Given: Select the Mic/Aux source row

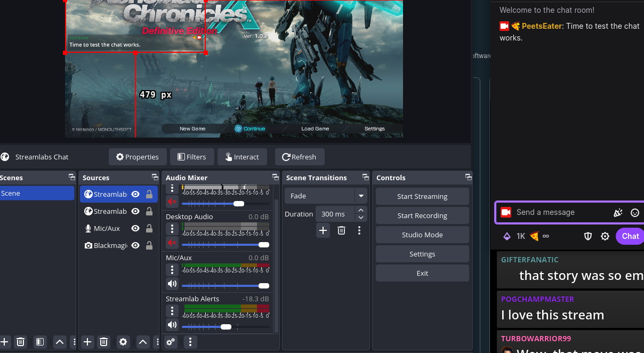Looking at the screenshot, I should coord(119,228).
